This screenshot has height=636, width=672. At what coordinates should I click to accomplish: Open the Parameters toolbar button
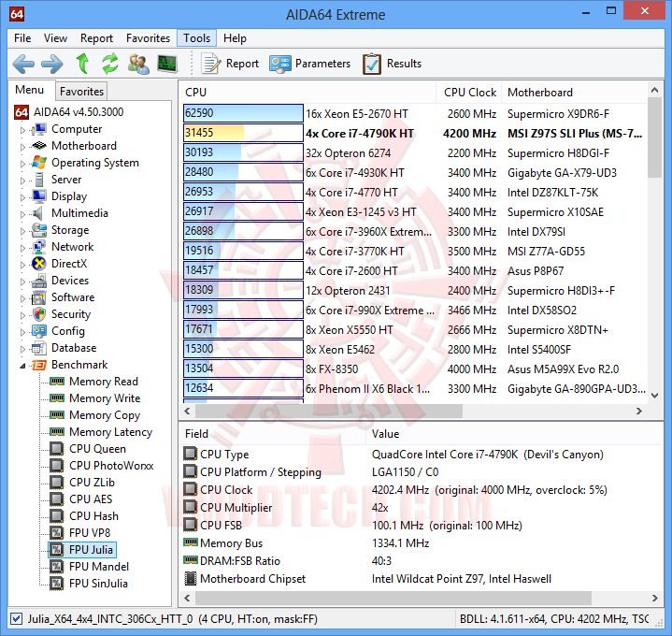310,64
